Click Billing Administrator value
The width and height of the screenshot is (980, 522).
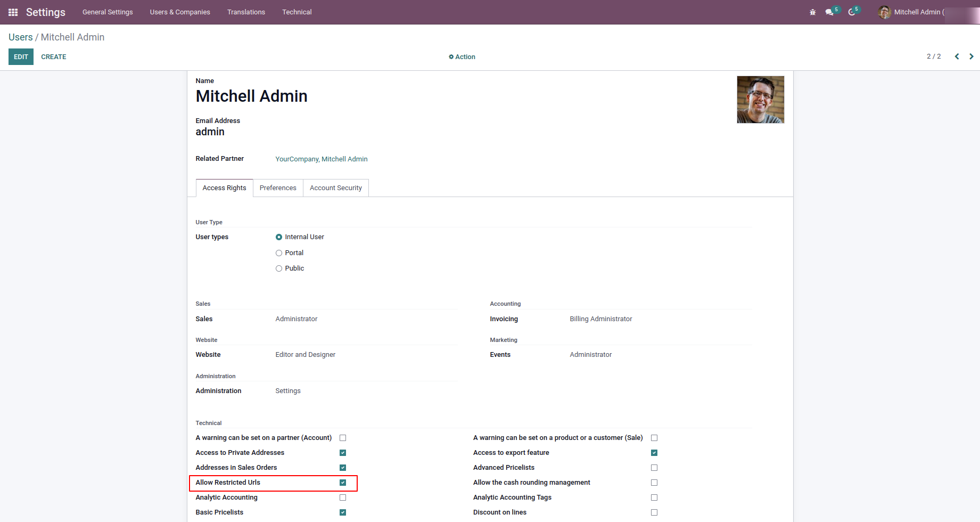coord(601,319)
